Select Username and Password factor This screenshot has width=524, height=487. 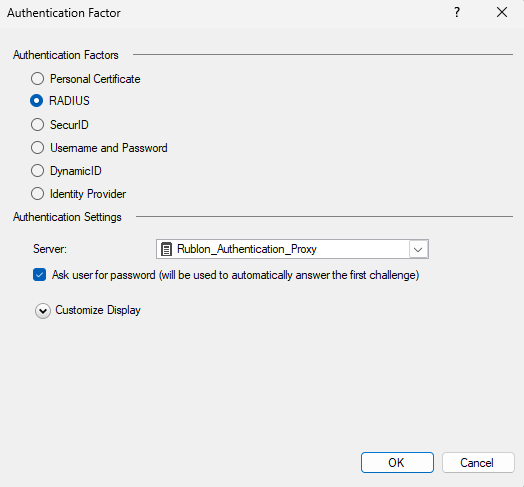point(37,148)
